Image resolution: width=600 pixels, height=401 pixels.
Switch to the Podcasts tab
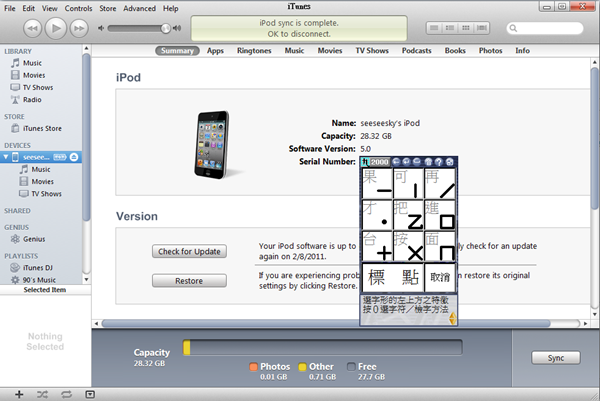click(x=416, y=51)
